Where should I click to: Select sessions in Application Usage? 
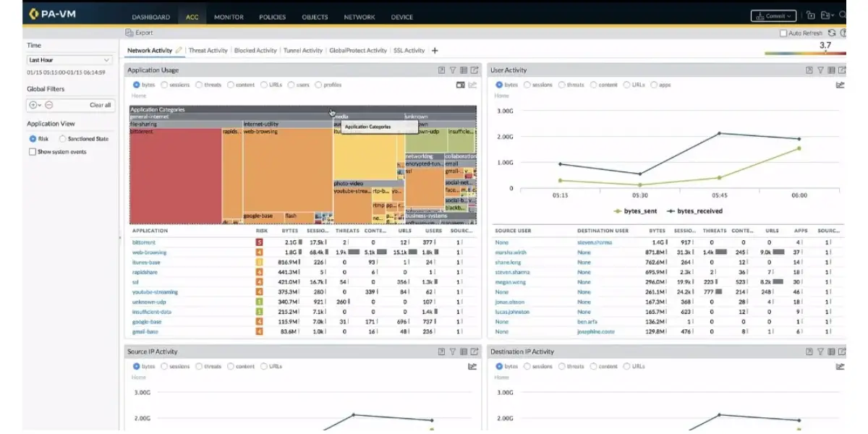pyautogui.click(x=164, y=85)
